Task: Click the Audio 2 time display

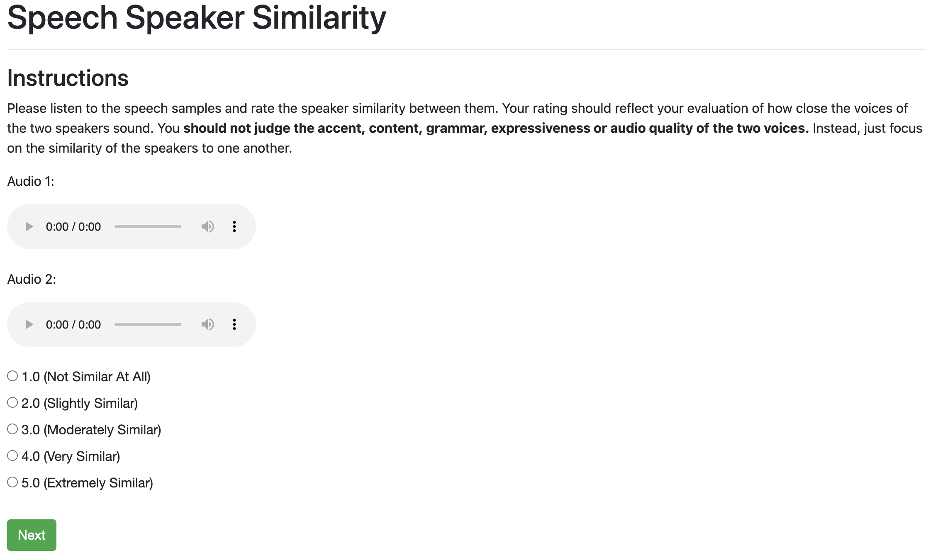Action: click(x=73, y=325)
